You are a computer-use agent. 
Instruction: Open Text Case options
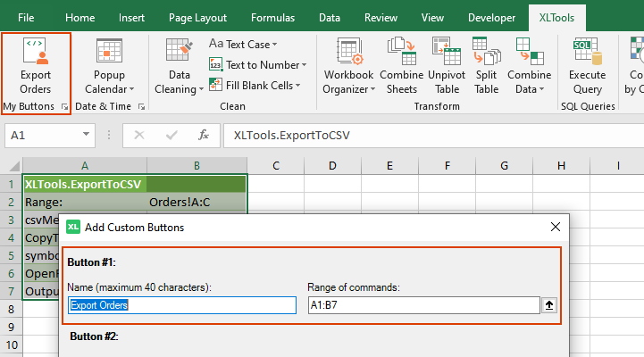tap(243, 44)
